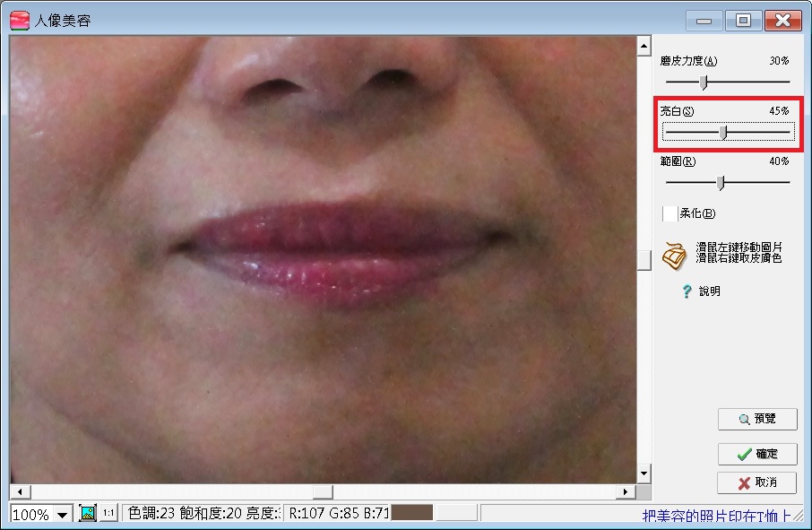Click the 預覽 preview button
The width and height of the screenshot is (812, 530).
[757, 419]
